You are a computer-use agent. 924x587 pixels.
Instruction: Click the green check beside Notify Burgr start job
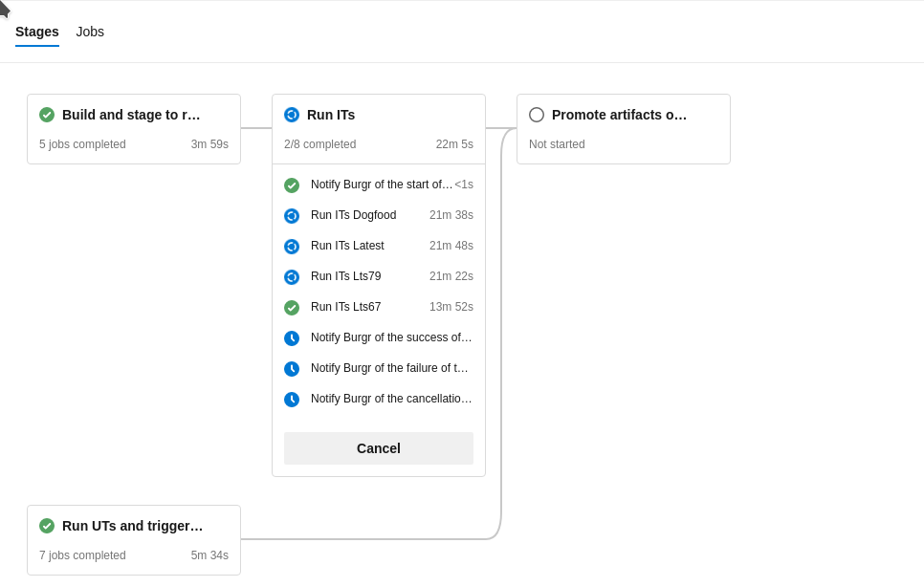292,185
